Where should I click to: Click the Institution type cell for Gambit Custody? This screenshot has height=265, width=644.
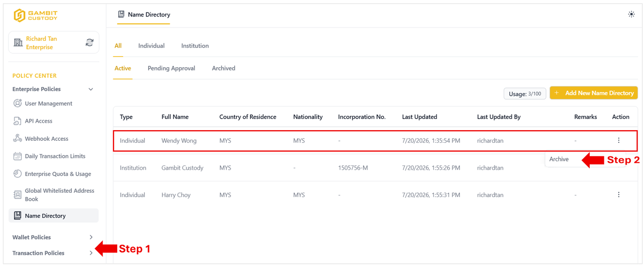133,168
